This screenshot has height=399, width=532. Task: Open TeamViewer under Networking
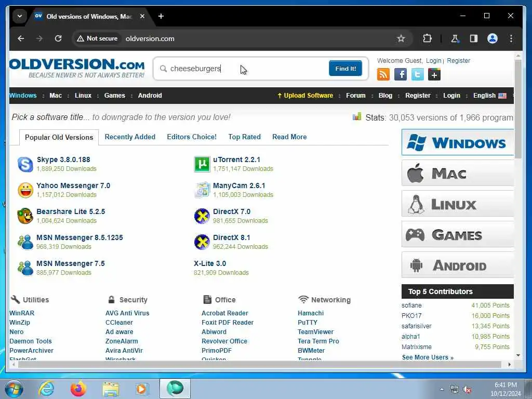click(315, 332)
